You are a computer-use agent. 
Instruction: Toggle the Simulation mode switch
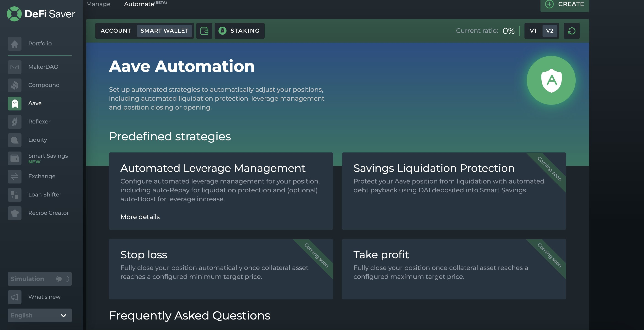[62, 279]
